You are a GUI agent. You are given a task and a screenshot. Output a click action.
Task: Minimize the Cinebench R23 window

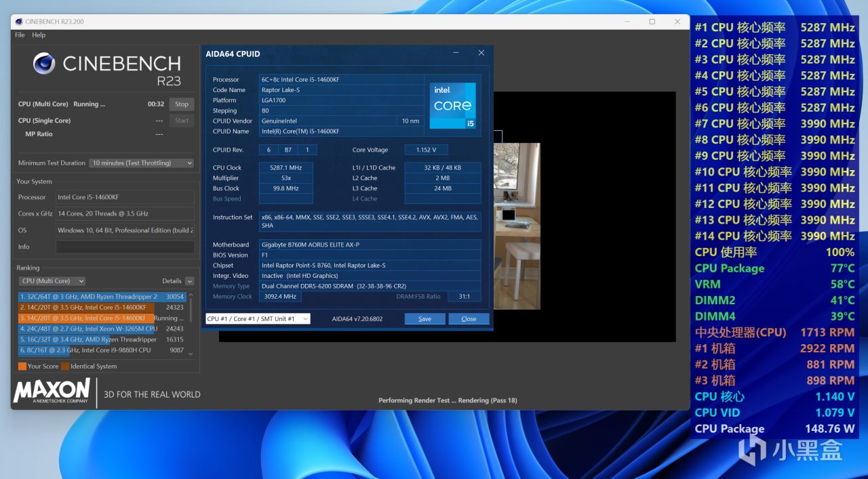[627, 22]
